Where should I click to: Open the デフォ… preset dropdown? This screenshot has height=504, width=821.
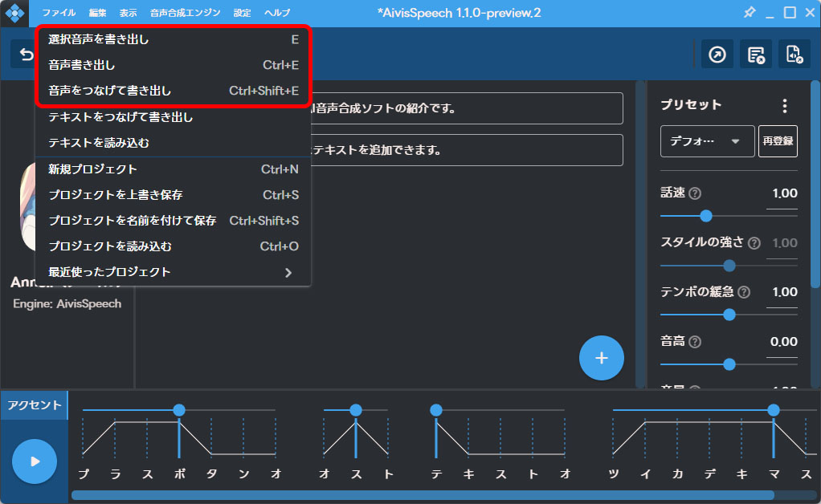tap(707, 141)
